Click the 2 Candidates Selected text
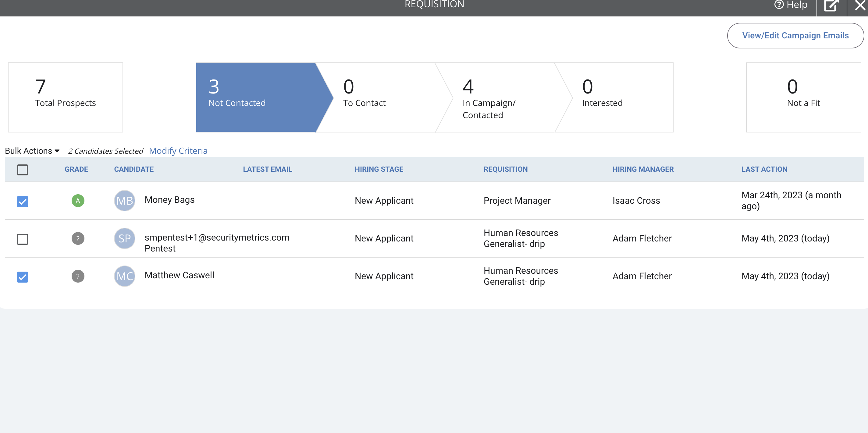This screenshot has height=433, width=868. [105, 151]
